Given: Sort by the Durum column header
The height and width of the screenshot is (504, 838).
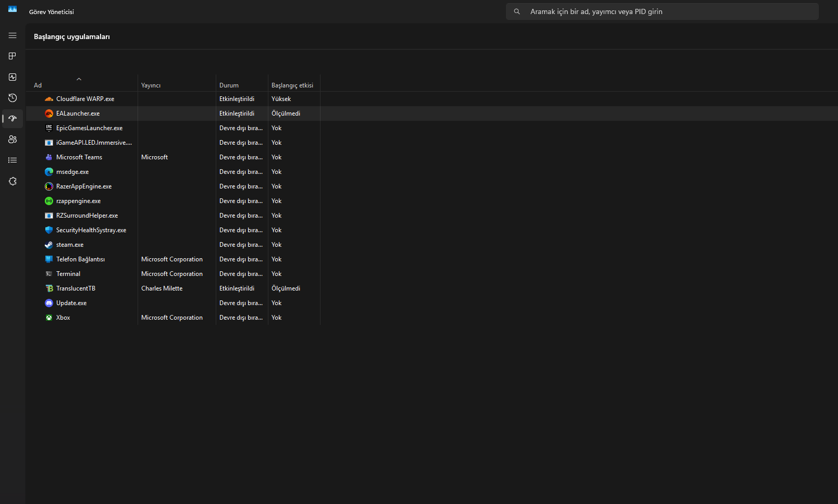Looking at the screenshot, I should coord(242,83).
